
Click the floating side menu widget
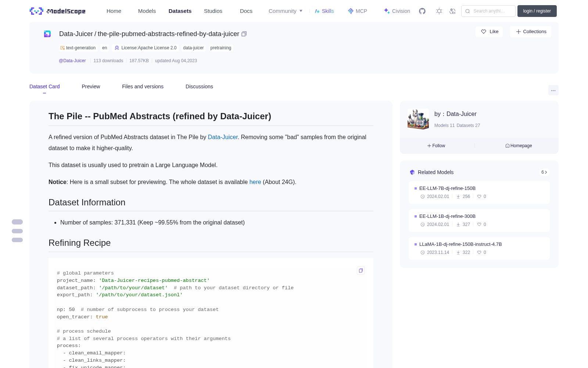pos(17,231)
